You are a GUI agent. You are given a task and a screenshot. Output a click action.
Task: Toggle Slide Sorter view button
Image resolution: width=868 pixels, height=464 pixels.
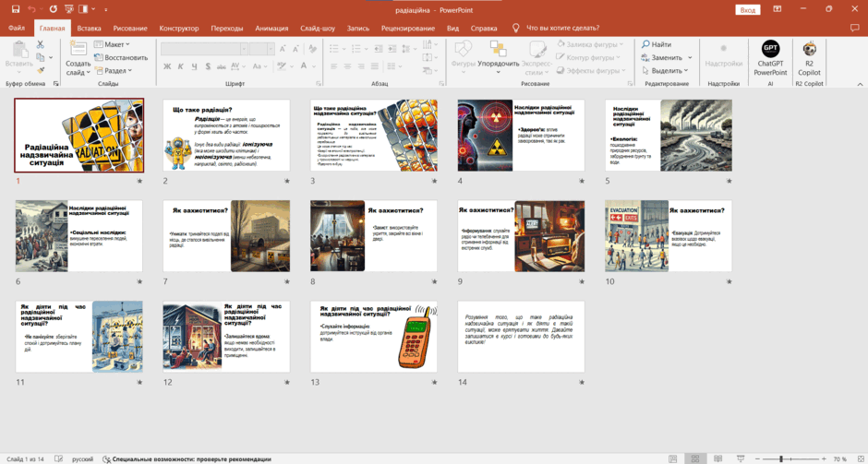coord(695,459)
